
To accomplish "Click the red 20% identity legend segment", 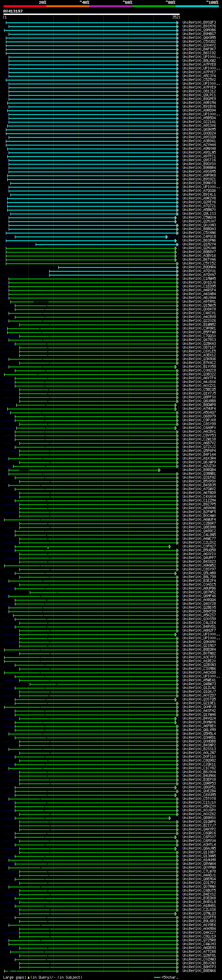I will coord(25,6).
